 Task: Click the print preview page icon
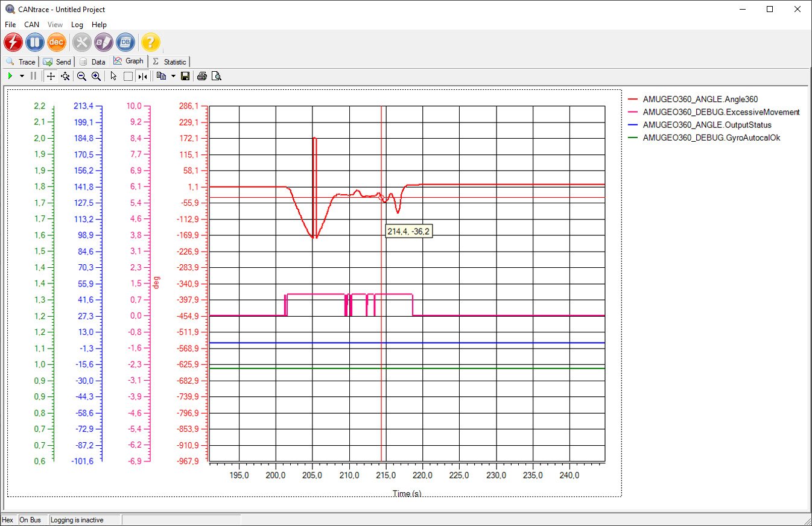point(217,76)
